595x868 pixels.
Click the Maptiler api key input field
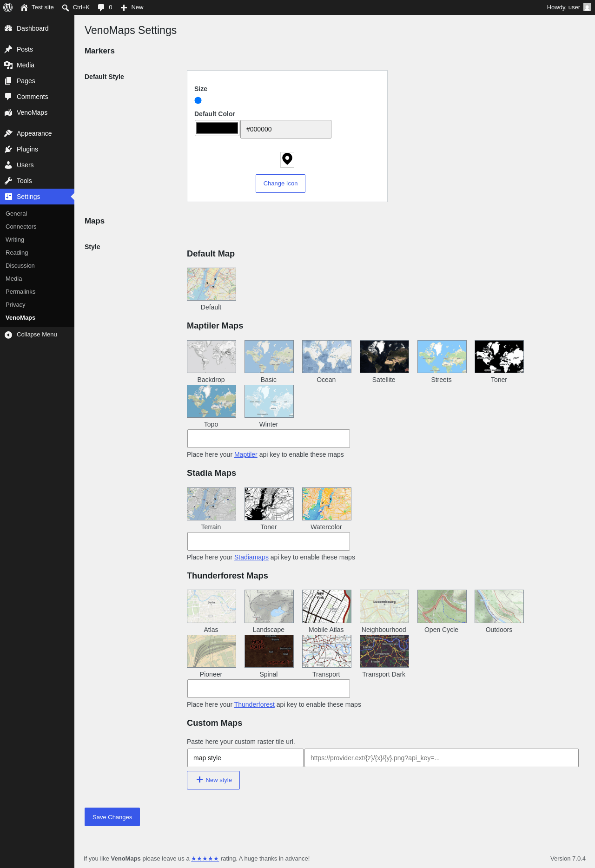pos(269,439)
